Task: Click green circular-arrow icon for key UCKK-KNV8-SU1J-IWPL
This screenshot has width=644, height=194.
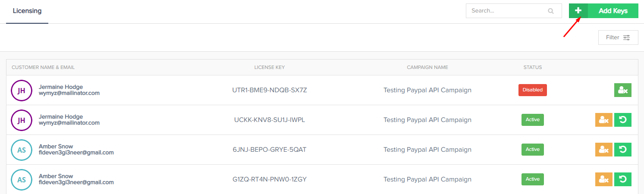Action: pos(622,120)
